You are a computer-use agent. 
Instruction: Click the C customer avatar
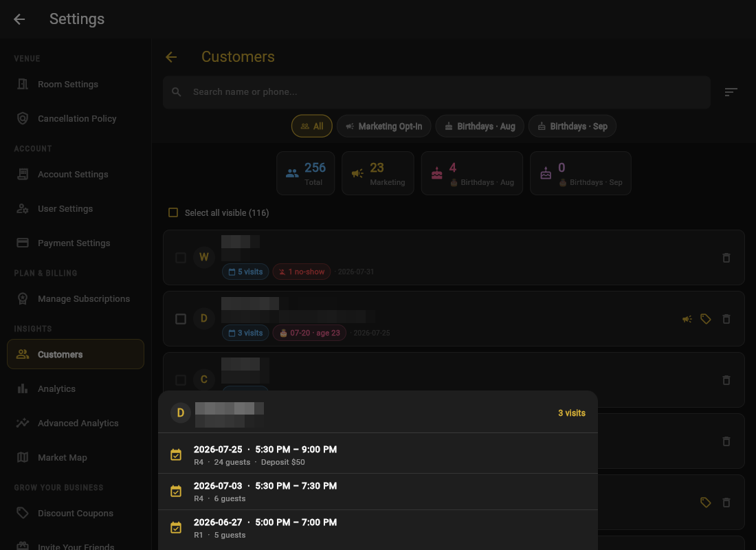(x=204, y=379)
